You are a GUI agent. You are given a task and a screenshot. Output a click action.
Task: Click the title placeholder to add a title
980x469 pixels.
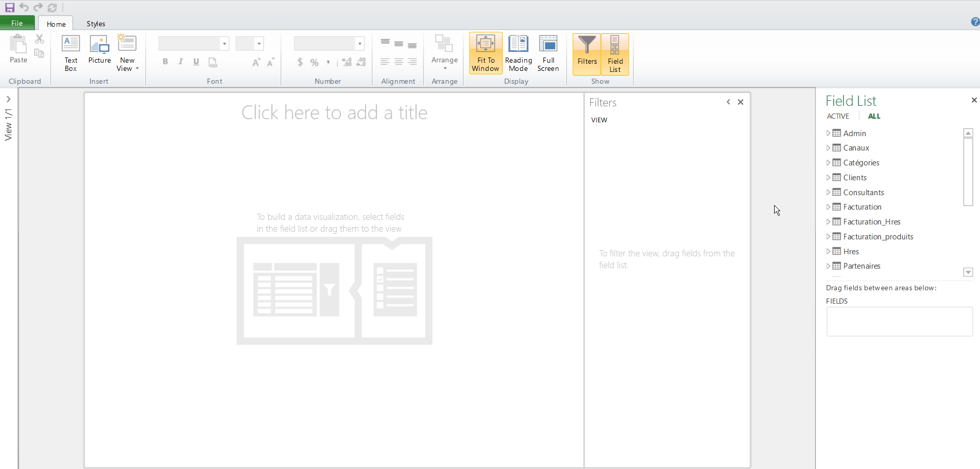click(334, 113)
